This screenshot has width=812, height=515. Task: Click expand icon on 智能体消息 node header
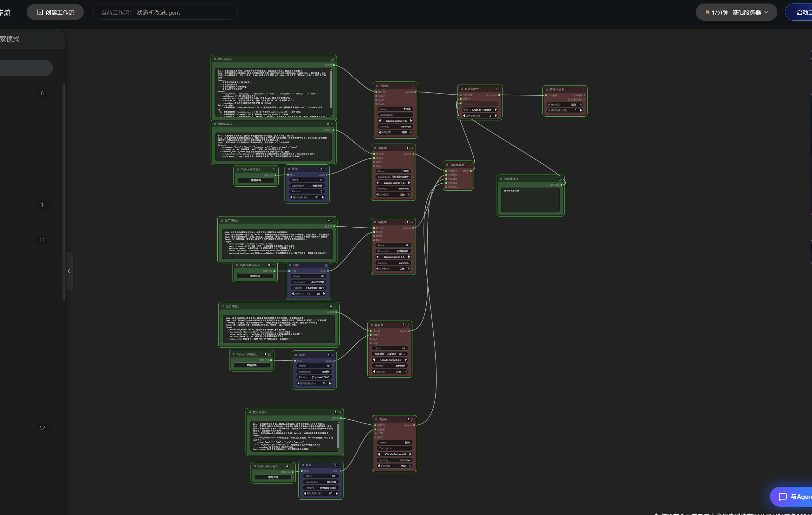(560, 179)
